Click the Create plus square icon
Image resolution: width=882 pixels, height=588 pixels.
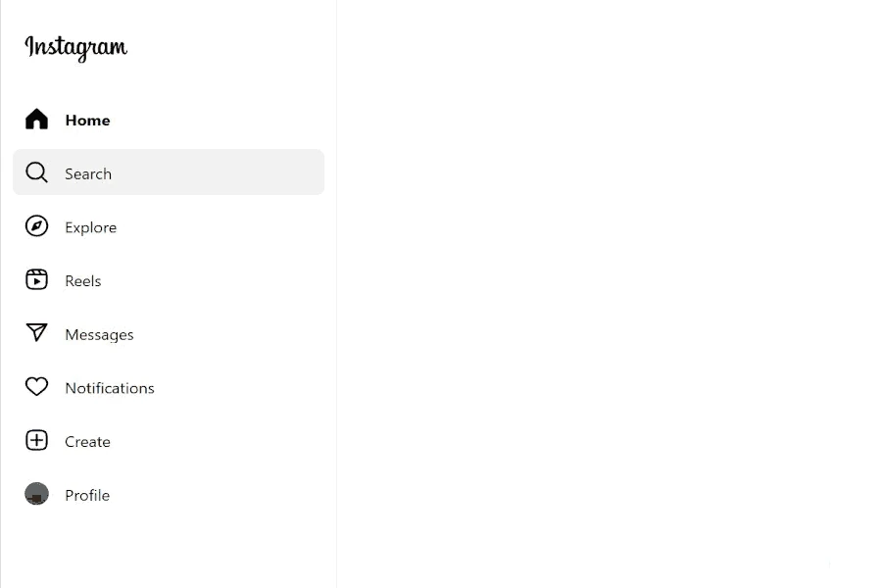click(x=36, y=441)
